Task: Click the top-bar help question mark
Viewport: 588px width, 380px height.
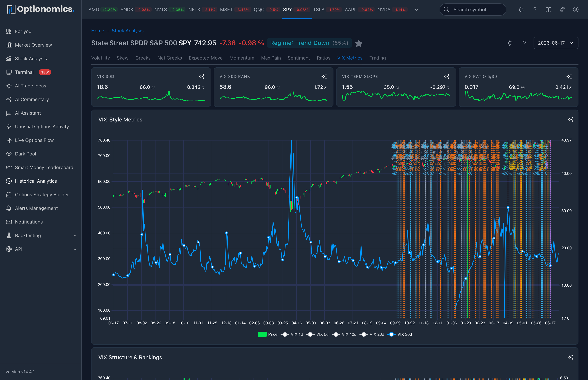Action: coord(535,10)
